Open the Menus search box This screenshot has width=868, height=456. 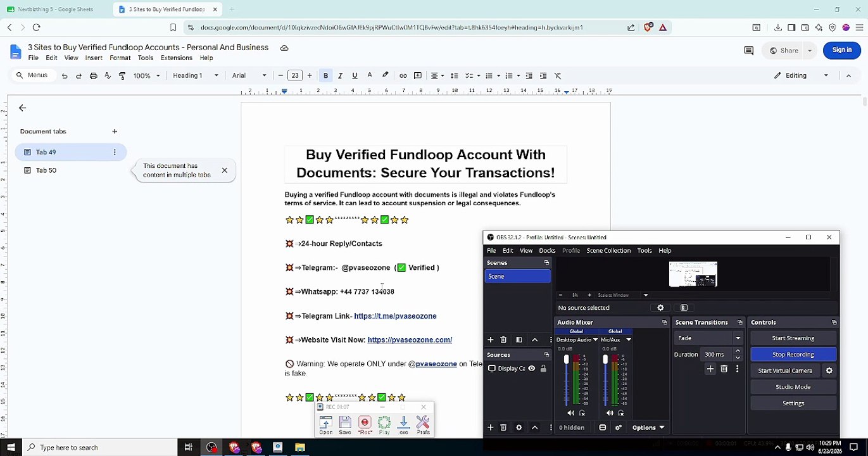pyautogui.click(x=32, y=75)
